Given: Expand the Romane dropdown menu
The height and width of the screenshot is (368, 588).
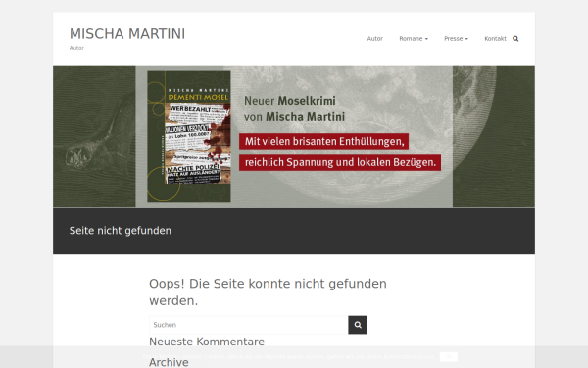Looking at the screenshot, I should point(414,38).
